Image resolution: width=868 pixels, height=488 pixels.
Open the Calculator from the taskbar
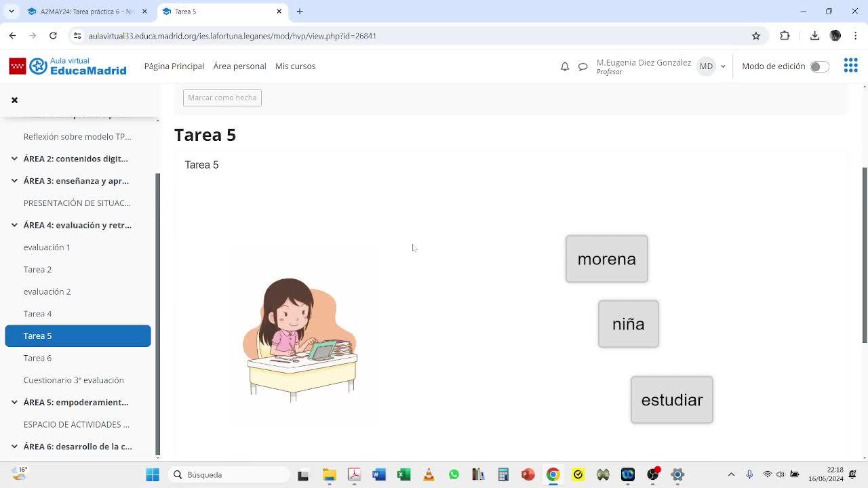coord(503,474)
